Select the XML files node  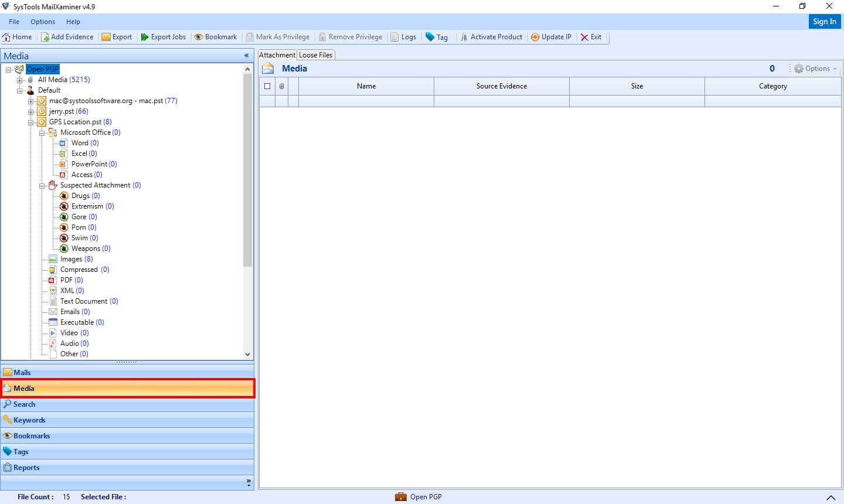click(x=72, y=291)
